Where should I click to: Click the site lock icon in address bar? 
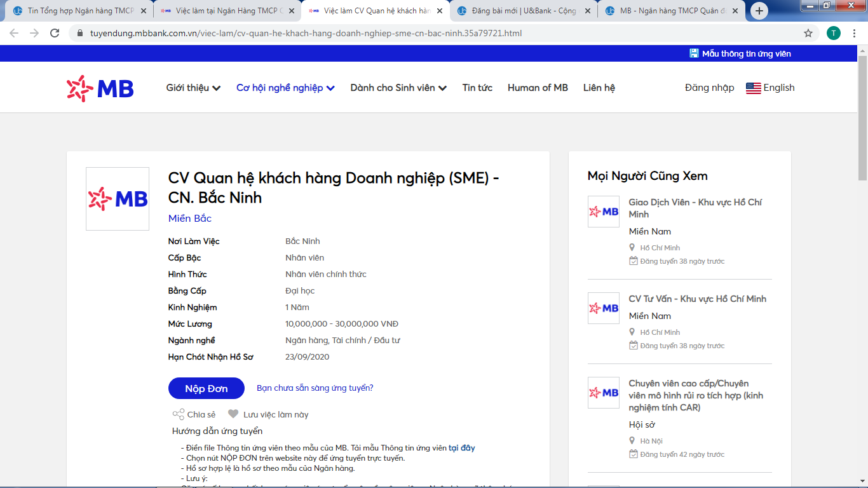point(79,33)
